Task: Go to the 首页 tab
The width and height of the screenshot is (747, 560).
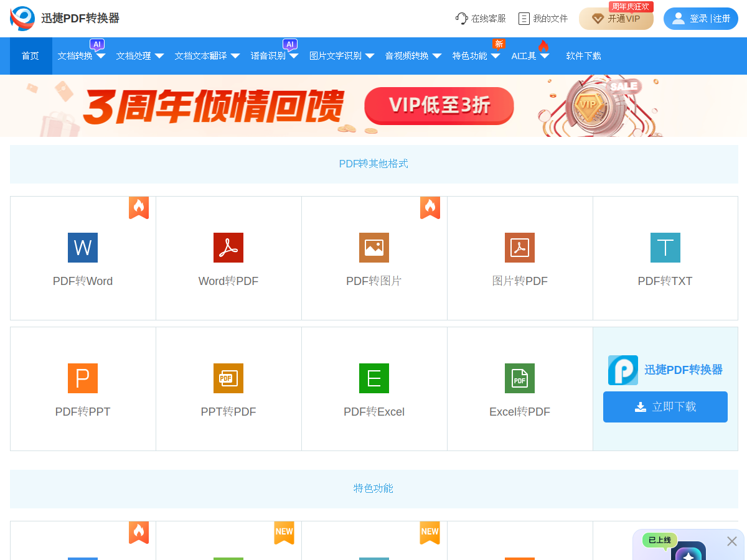Action: pyautogui.click(x=31, y=56)
